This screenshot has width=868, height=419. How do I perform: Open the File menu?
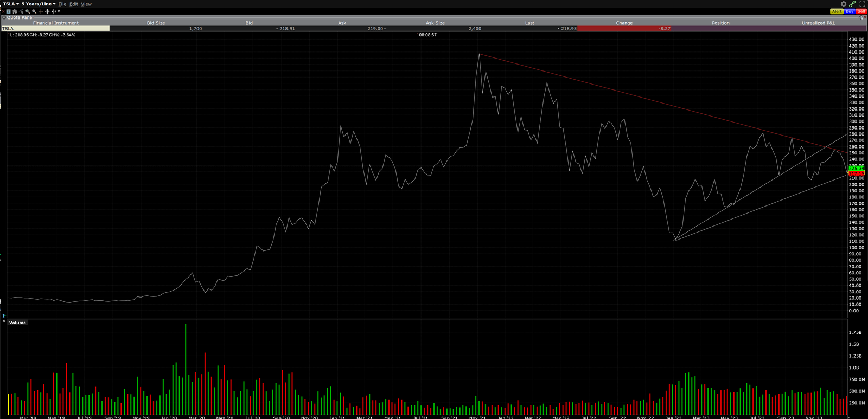62,4
